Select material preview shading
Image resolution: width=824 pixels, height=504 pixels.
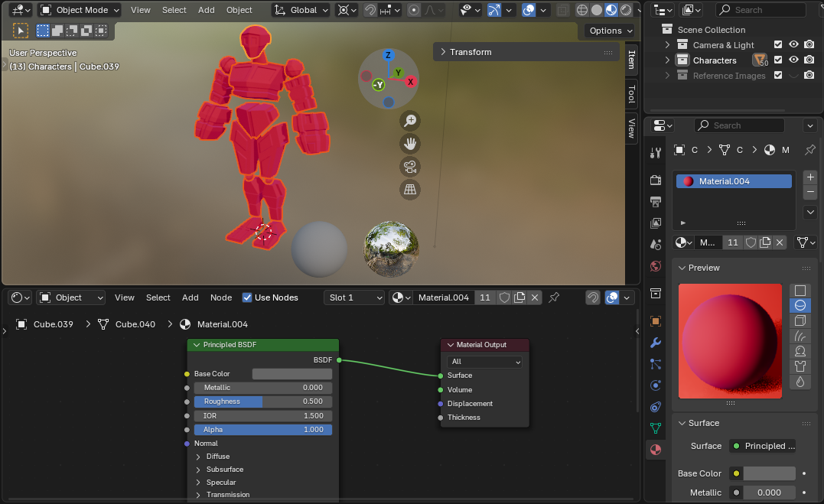click(x=611, y=10)
